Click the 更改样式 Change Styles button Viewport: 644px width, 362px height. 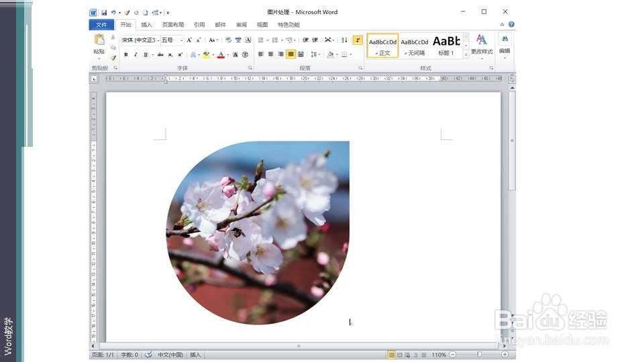click(482, 46)
